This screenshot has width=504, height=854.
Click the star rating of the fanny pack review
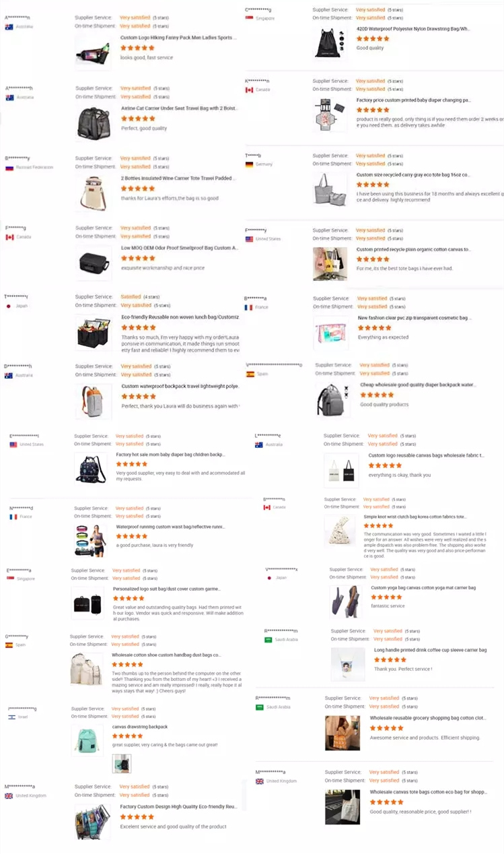[137, 48]
